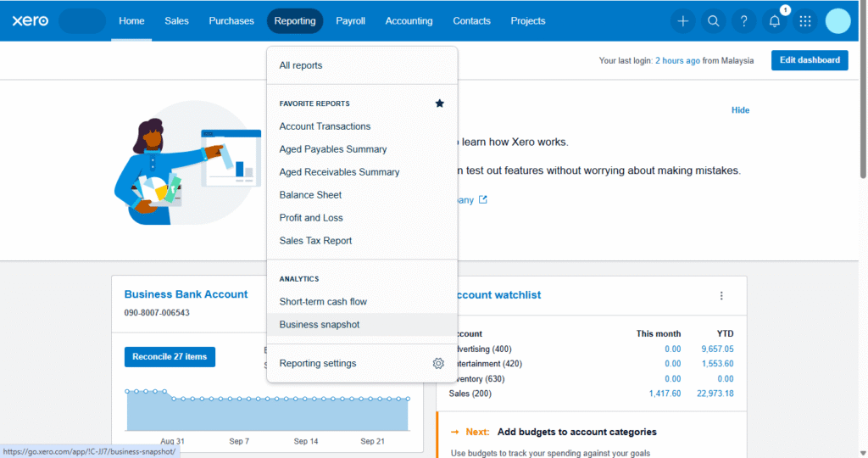868x458 pixels.
Task: Open the plus create-new icon
Action: 682,21
